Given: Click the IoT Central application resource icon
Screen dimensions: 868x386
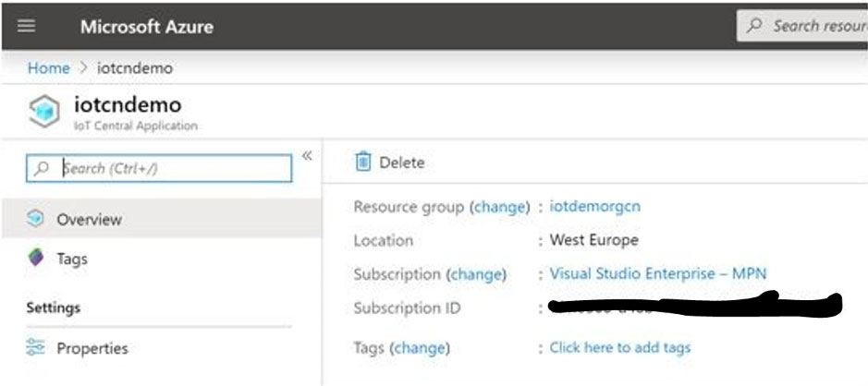Looking at the screenshot, I should (x=44, y=113).
